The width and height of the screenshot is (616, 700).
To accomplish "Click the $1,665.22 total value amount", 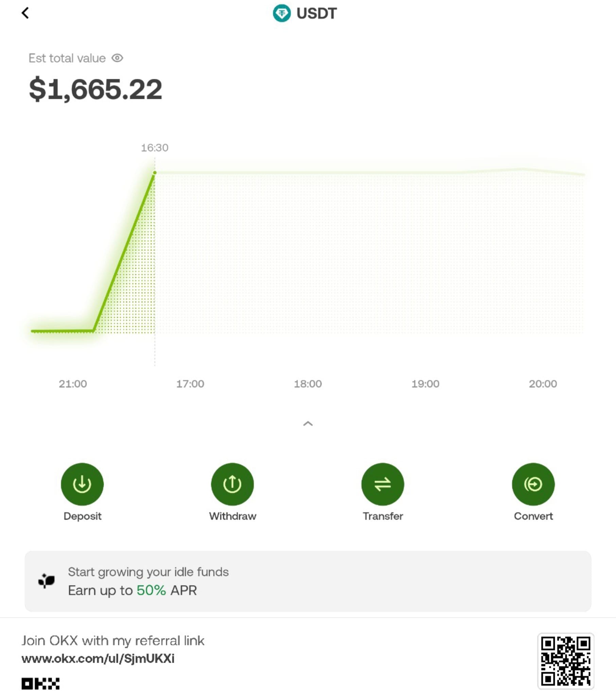I will (x=96, y=89).
